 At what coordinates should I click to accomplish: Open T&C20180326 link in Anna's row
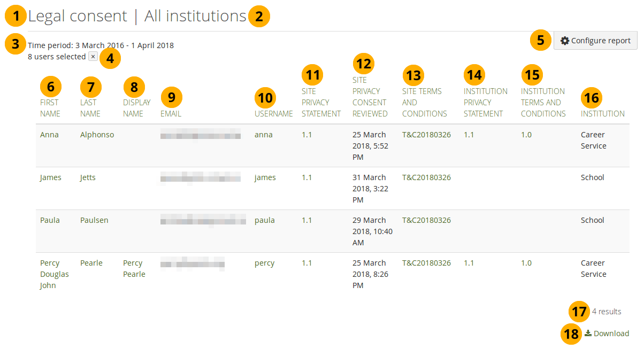(x=426, y=135)
